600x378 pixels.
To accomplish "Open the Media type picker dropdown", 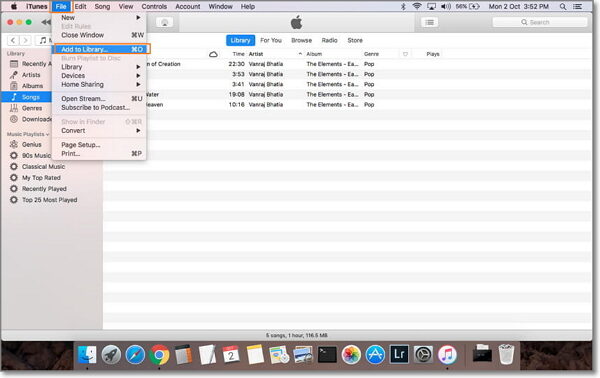I will pyautogui.click(x=44, y=40).
